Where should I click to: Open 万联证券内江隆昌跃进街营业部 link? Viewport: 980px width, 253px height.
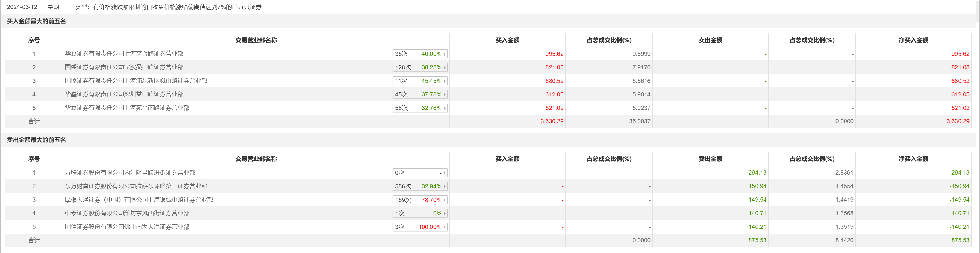pyautogui.click(x=130, y=173)
